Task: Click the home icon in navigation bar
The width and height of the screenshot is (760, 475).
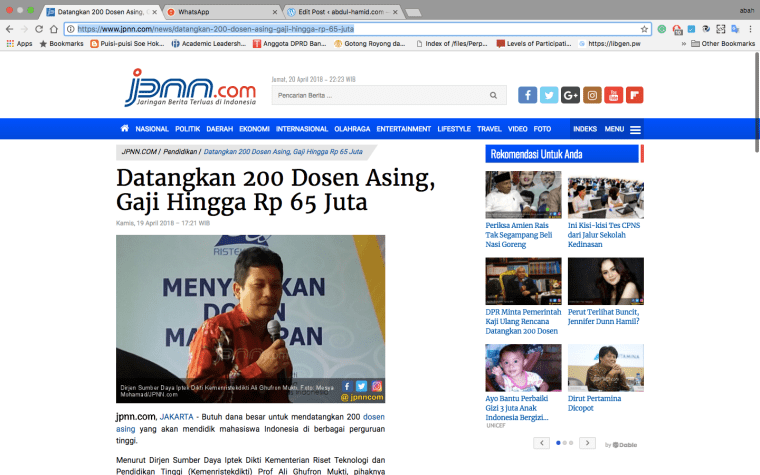Action: coord(125,129)
